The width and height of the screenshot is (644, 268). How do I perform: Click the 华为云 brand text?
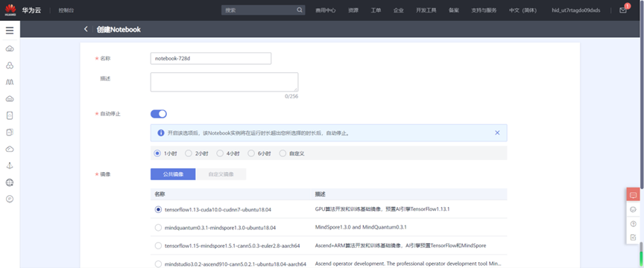click(31, 10)
